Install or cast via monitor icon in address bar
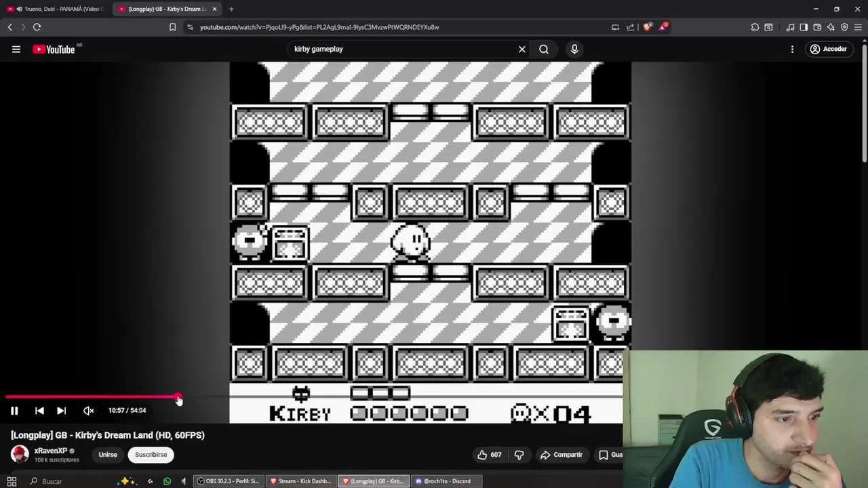 [615, 27]
